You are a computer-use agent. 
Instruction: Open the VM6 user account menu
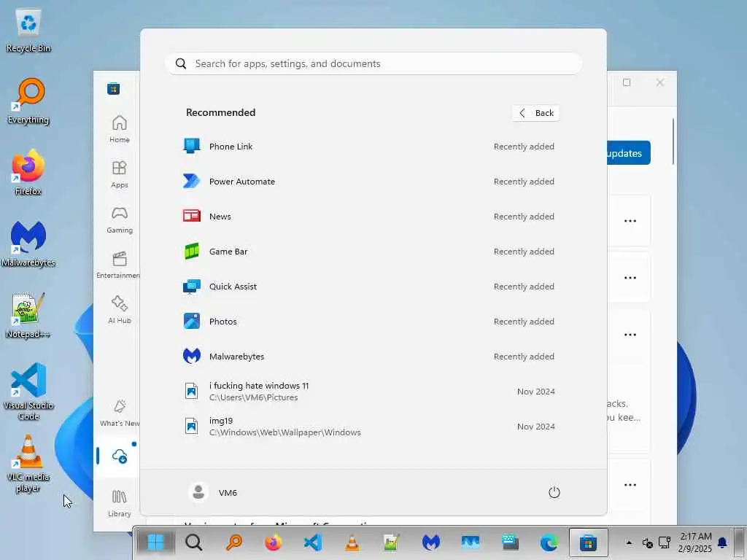(213, 492)
